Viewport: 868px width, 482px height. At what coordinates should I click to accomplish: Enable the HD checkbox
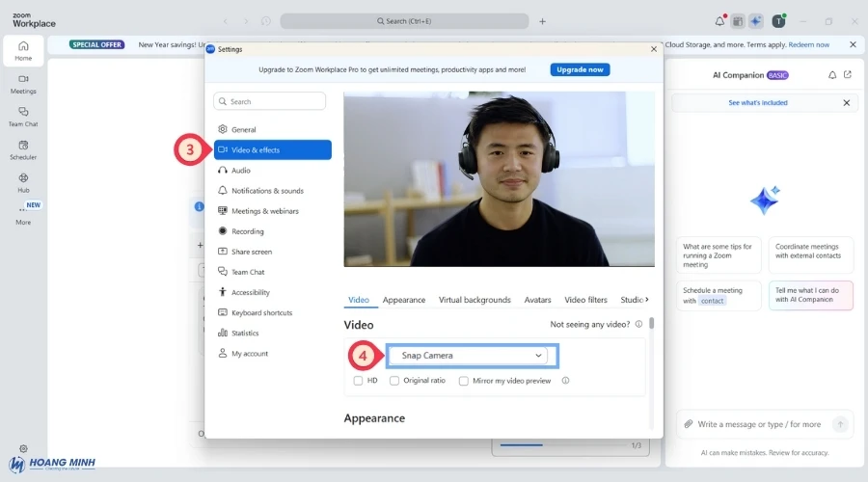pos(358,381)
